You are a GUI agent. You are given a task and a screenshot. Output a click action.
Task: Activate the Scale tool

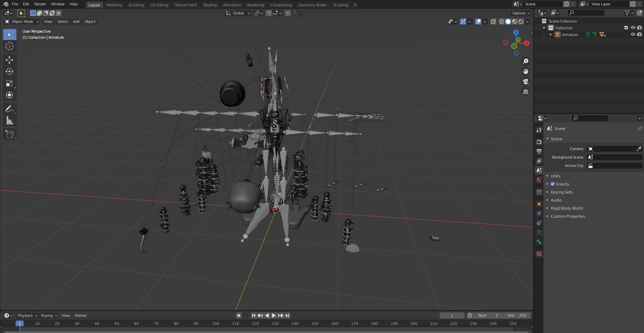click(9, 83)
